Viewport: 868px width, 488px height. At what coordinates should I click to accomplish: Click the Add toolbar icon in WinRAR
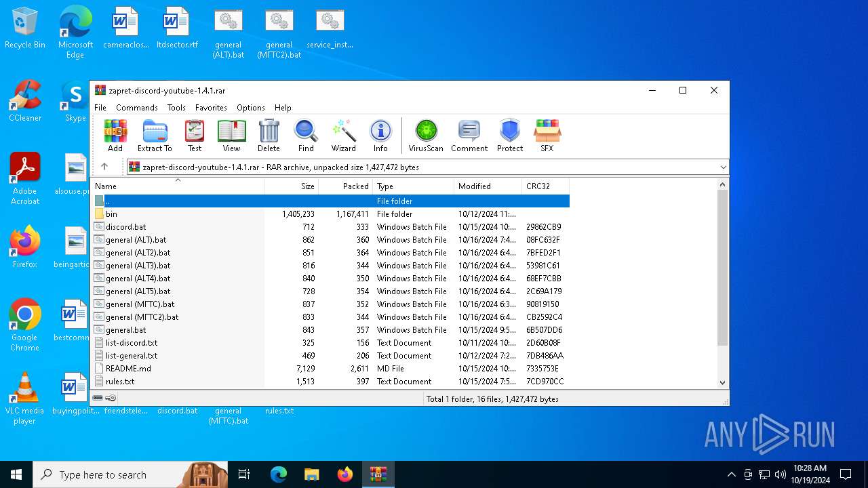(115, 136)
